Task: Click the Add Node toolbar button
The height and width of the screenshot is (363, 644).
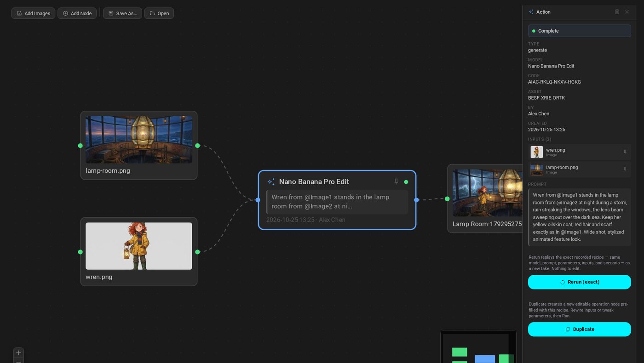Action: click(x=77, y=13)
